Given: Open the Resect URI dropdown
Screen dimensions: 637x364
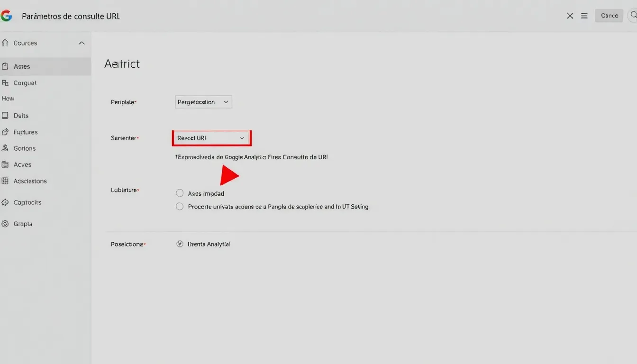Looking at the screenshot, I should point(211,138).
